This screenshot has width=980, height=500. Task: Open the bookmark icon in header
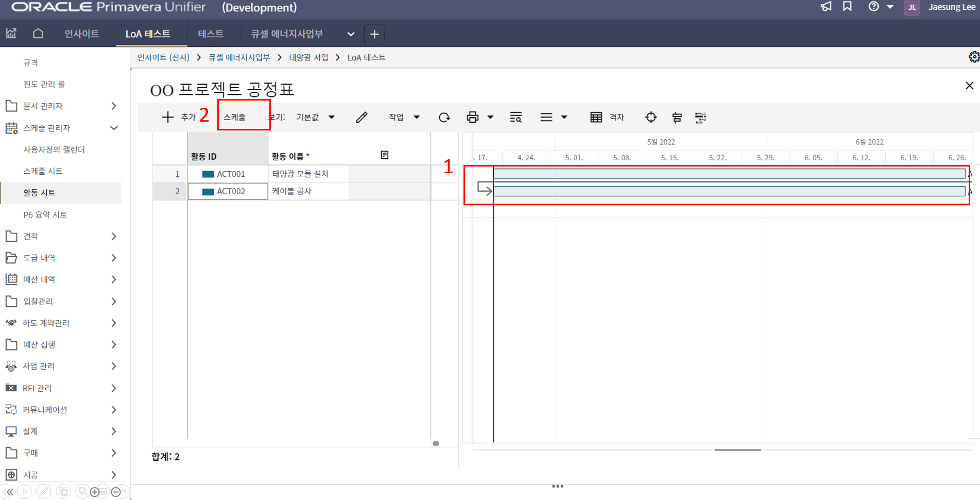click(x=847, y=7)
